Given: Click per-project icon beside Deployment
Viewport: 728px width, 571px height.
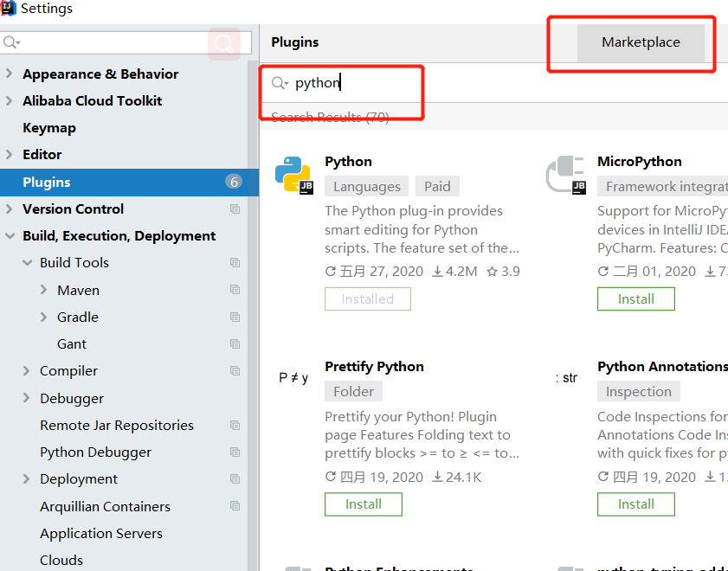Looking at the screenshot, I should (235, 479).
